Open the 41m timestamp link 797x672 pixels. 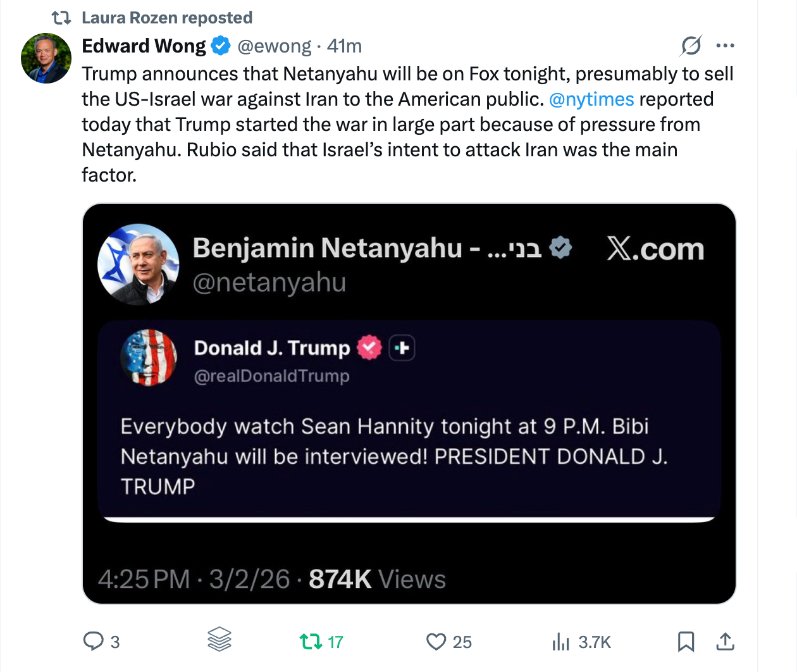pyautogui.click(x=344, y=46)
